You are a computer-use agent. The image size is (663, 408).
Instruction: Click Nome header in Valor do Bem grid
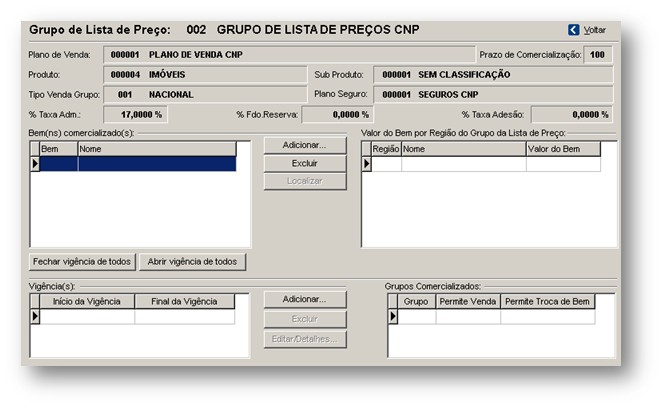[463, 149]
